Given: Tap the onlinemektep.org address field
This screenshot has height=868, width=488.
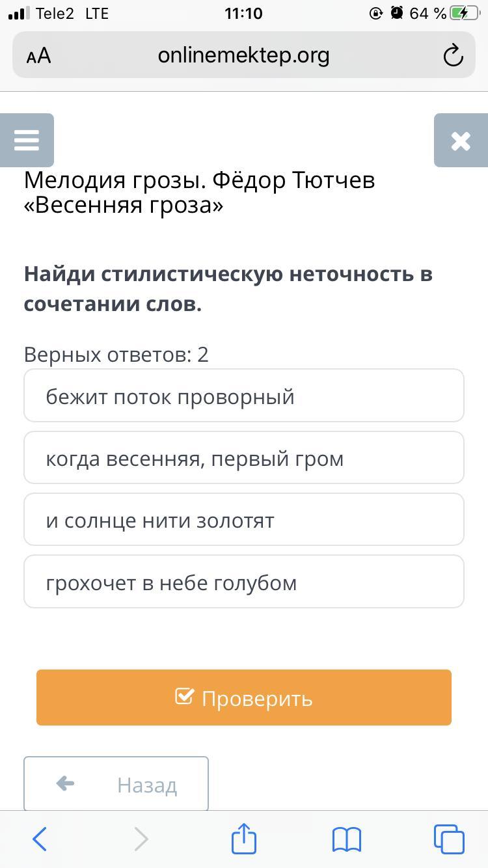Looking at the screenshot, I should point(244,55).
